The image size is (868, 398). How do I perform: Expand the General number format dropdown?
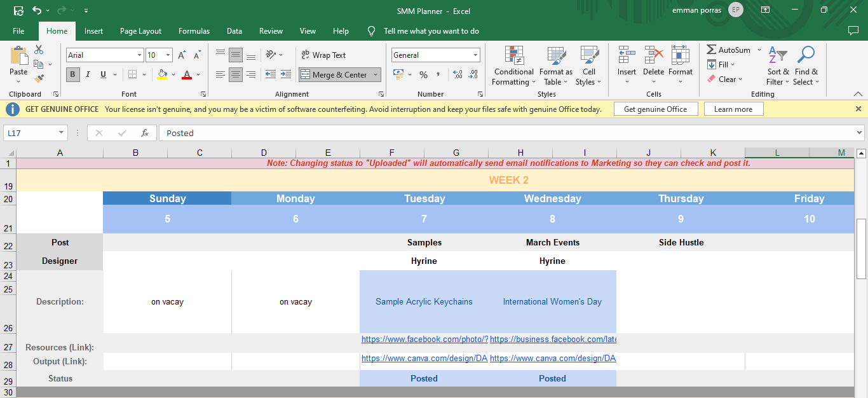click(x=475, y=55)
